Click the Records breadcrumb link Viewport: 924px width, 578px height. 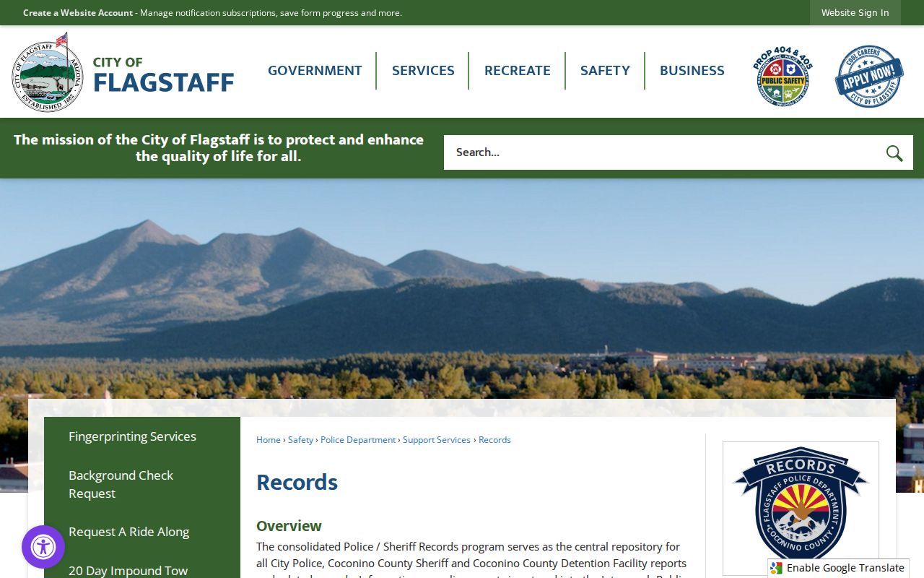pos(494,440)
